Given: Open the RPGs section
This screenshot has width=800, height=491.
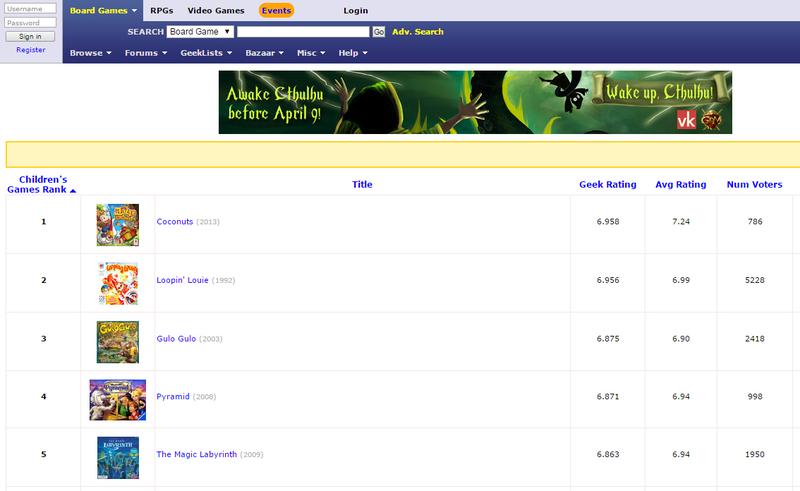Looking at the screenshot, I should (x=162, y=10).
